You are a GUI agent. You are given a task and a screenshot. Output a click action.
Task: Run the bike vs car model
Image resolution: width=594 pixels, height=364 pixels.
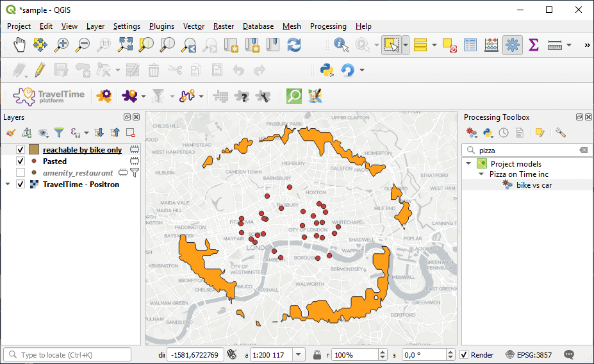pos(533,185)
